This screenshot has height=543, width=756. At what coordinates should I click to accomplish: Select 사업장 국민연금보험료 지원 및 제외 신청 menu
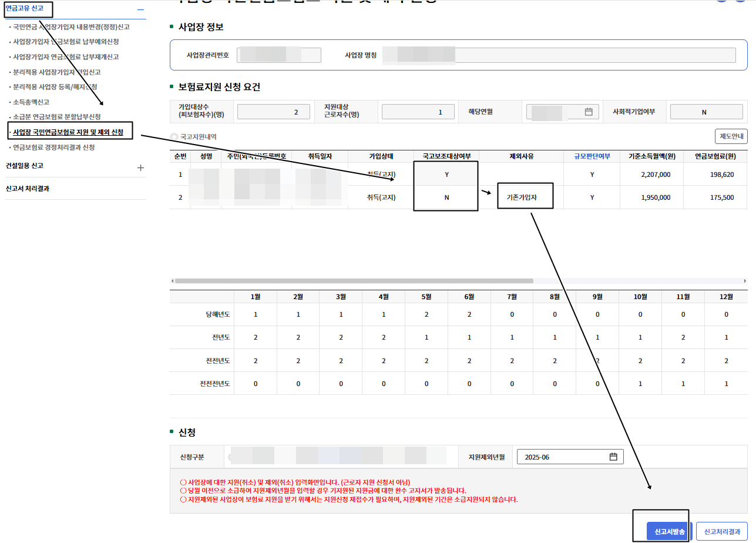coord(68,132)
